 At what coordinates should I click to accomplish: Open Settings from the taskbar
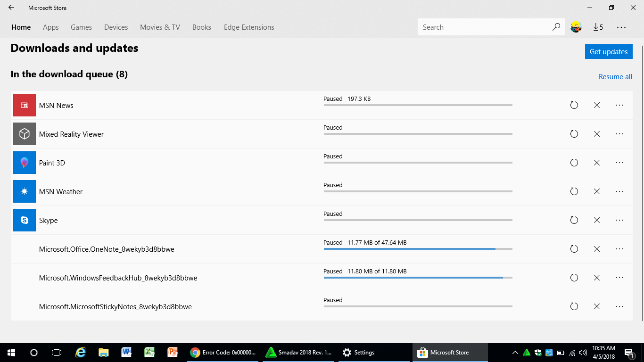click(358, 353)
